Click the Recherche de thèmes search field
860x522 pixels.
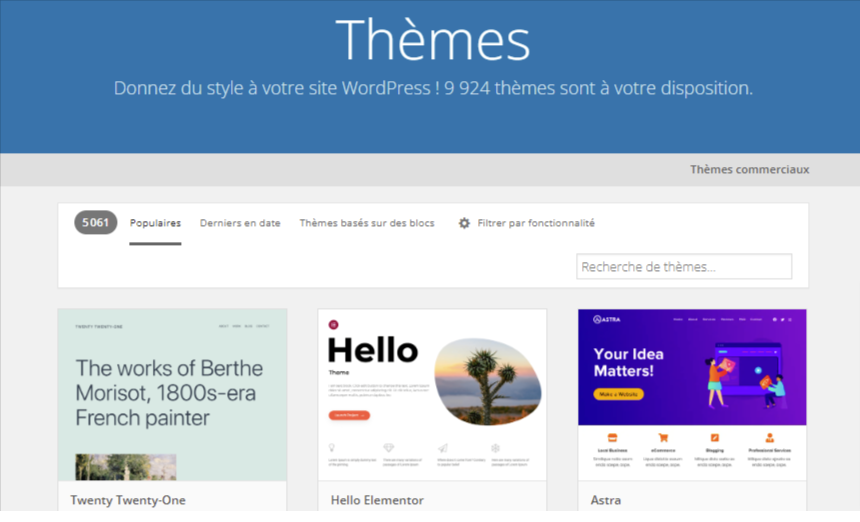684,267
